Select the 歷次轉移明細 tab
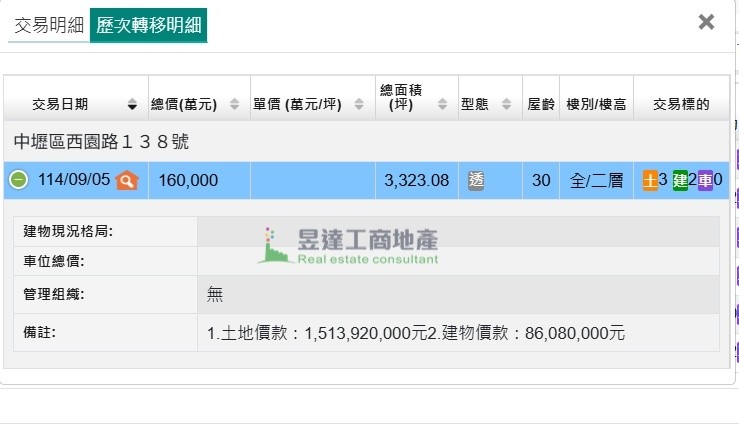This screenshot has height=442, width=739. click(x=148, y=25)
